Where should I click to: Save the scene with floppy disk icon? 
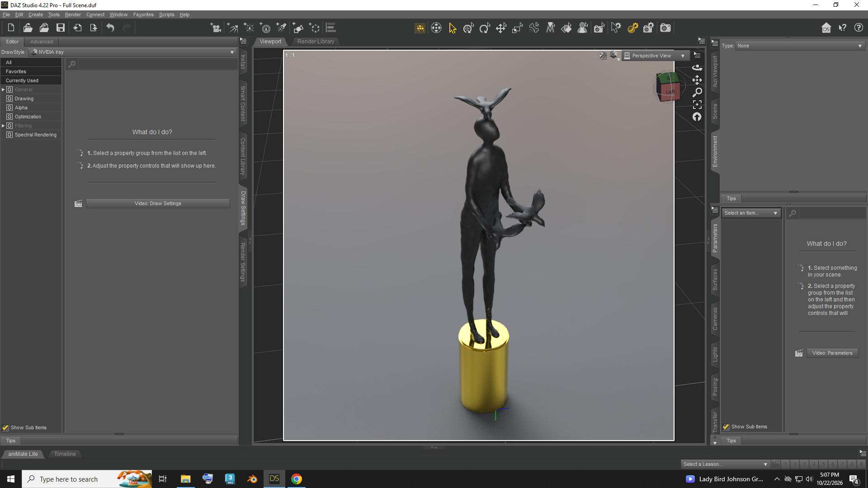(60, 28)
